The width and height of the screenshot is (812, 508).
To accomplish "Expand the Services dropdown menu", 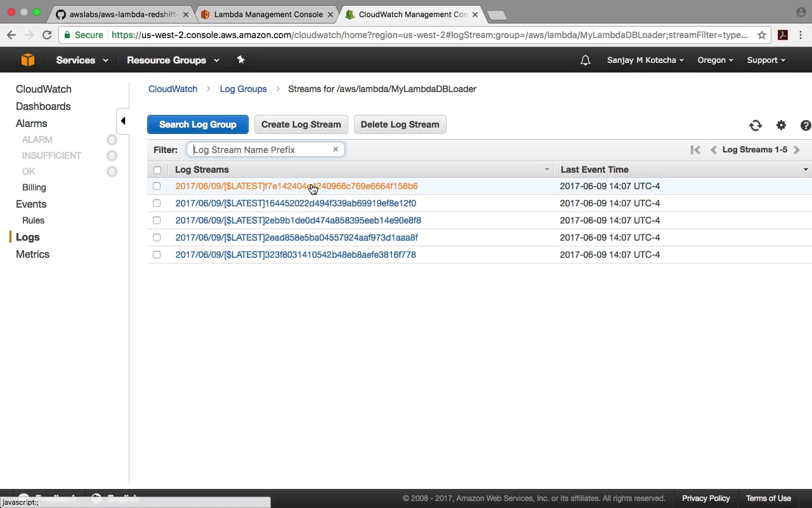I will click(82, 60).
